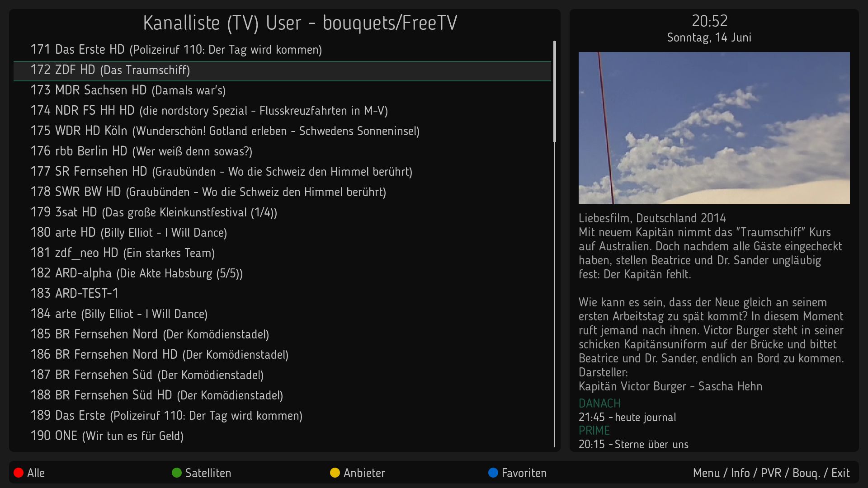Click the Menu / Info / PVR hint text
Viewport: 868px width, 488px height.
point(771,473)
